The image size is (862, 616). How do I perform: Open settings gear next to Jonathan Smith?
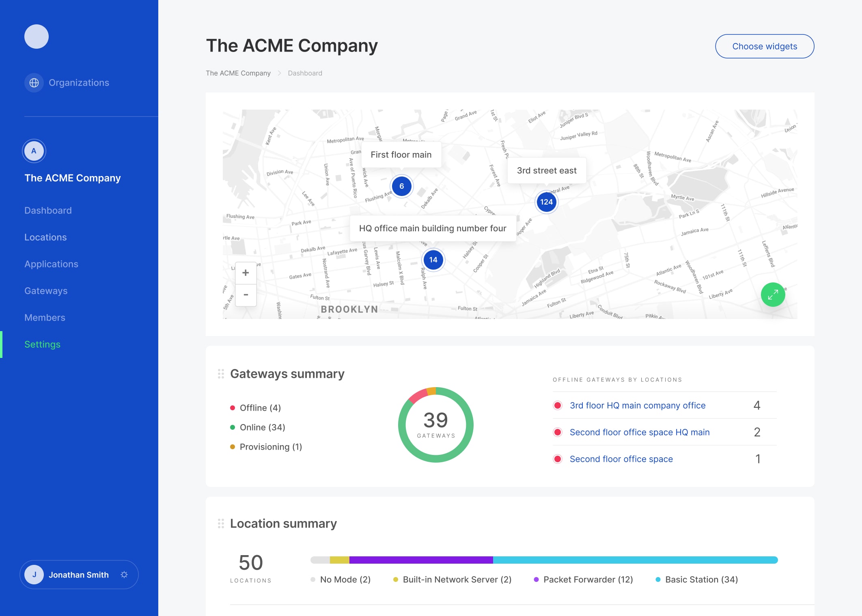pyautogui.click(x=124, y=575)
